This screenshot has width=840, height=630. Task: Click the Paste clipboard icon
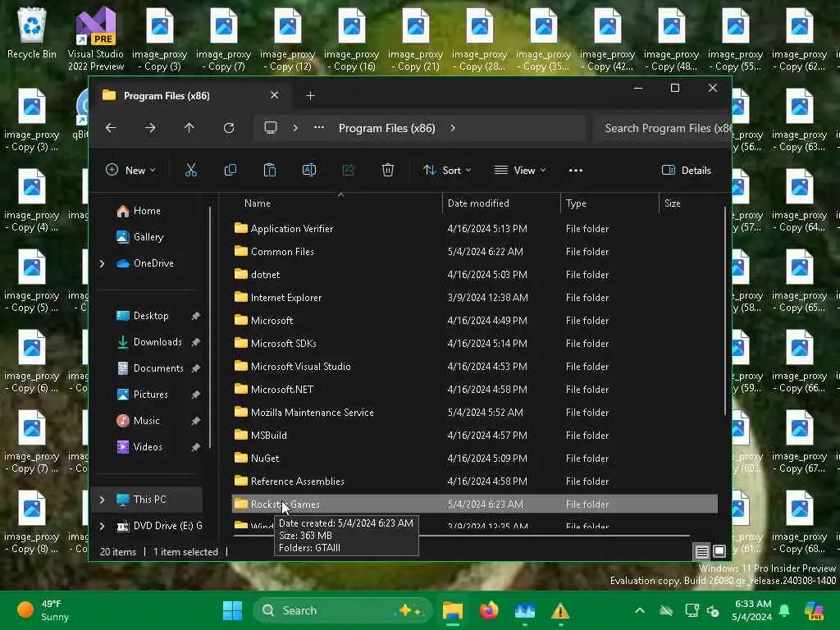click(x=269, y=171)
